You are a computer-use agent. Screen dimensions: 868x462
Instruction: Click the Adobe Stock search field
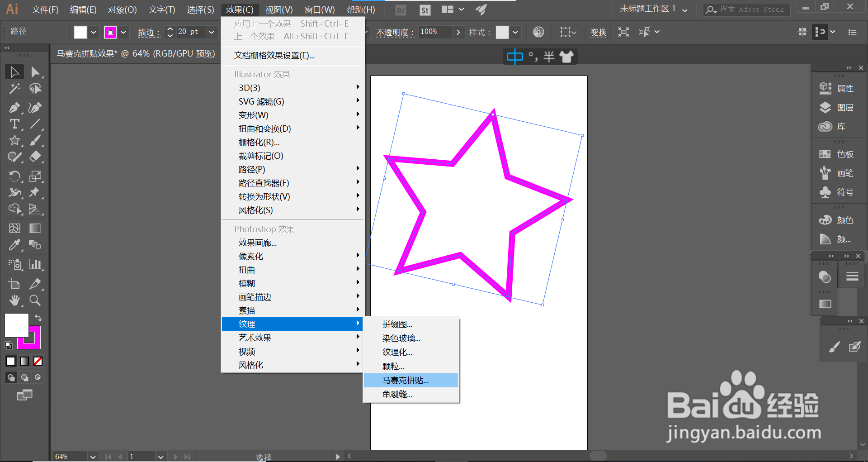(x=746, y=10)
